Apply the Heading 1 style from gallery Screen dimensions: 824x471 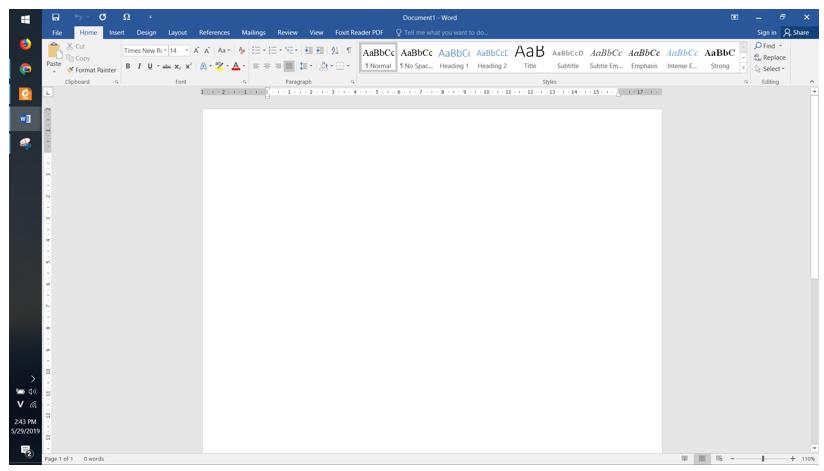click(x=453, y=57)
